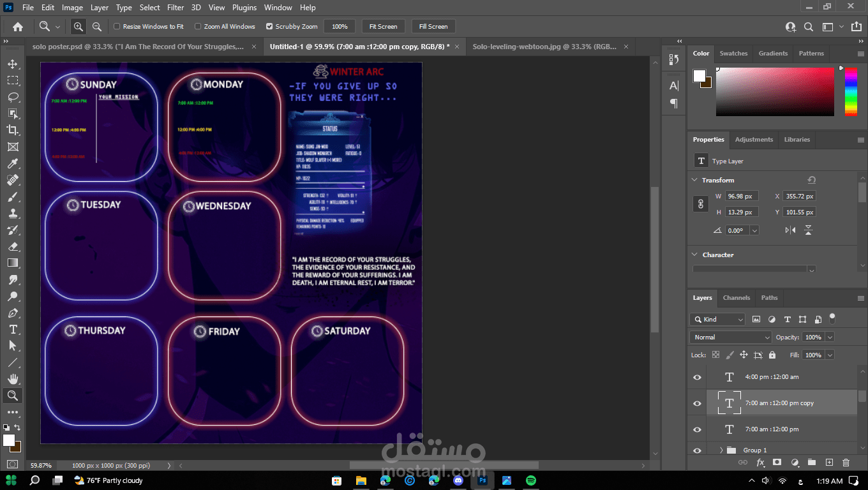Hide the '7:00 am :12:00 pm' layer
This screenshot has height=490, width=868.
[697, 429]
